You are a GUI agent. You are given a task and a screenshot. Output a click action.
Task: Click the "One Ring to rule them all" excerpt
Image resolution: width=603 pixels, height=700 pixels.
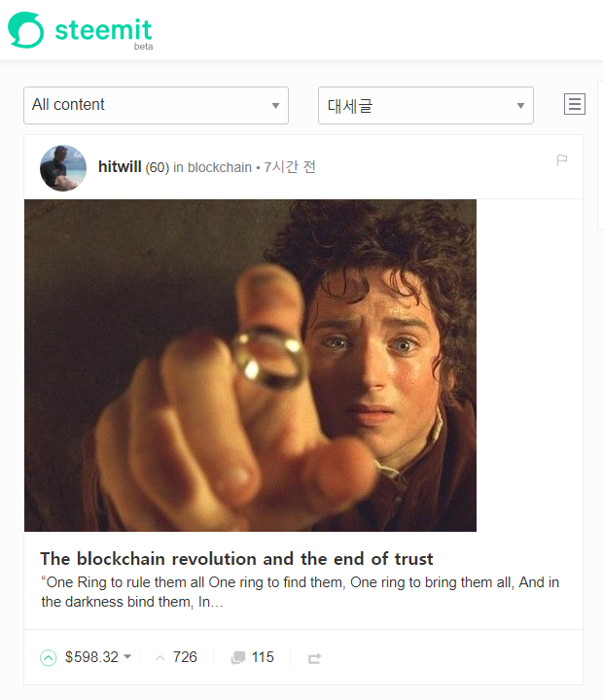(x=301, y=592)
